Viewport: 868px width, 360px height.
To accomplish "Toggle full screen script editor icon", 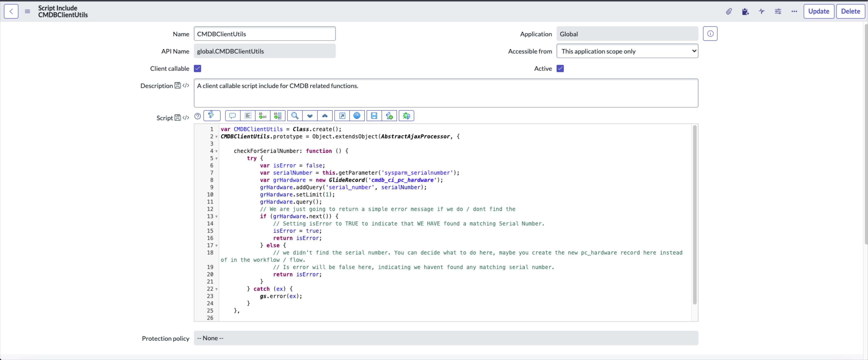I will 342,116.
